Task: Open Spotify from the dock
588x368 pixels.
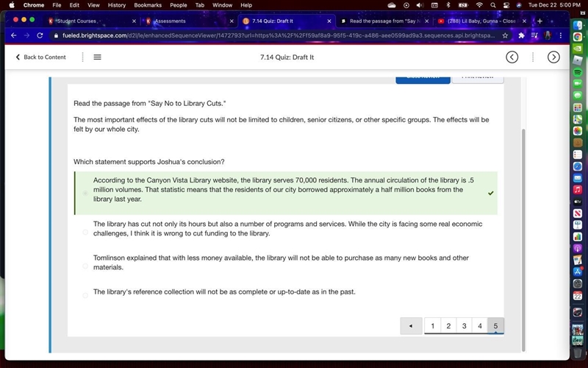Action: [x=578, y=71]
